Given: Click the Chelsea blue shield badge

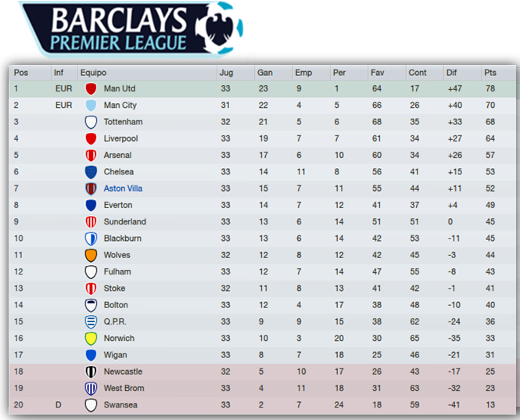Looking at the screenshot, I should click(91, 172).
